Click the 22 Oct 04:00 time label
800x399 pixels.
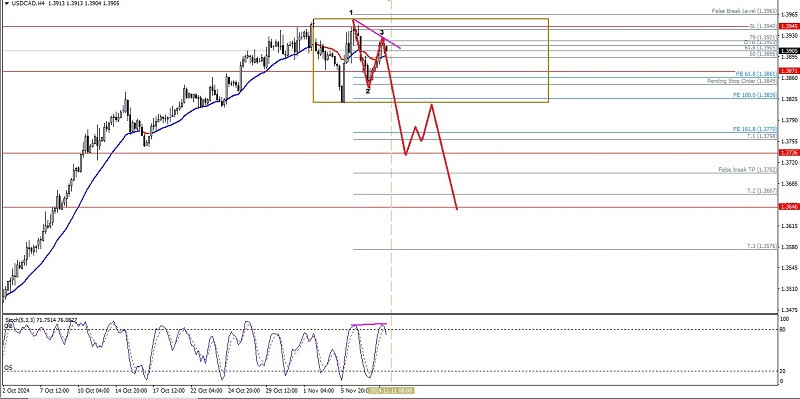(206, 390)
